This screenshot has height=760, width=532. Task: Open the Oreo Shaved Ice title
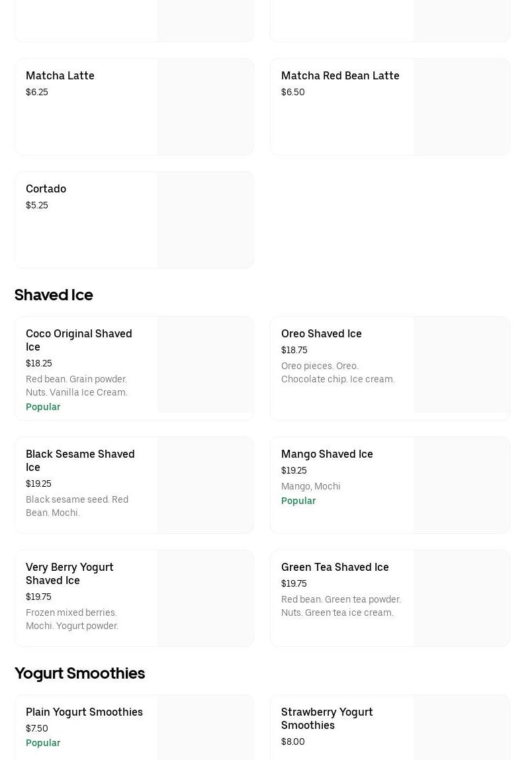[321, 333]
